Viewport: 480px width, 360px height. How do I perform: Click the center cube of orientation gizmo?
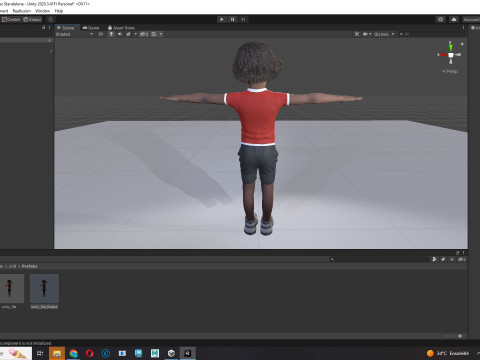451,55
